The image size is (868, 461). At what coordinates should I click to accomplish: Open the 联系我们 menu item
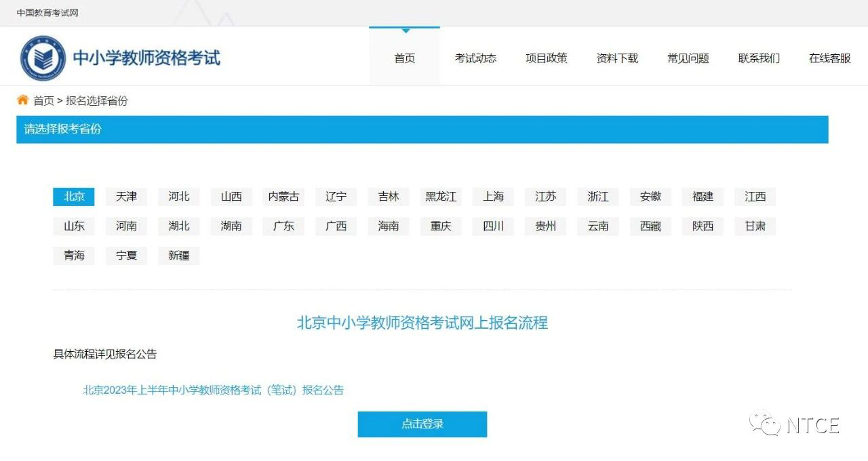coord(757,58)
